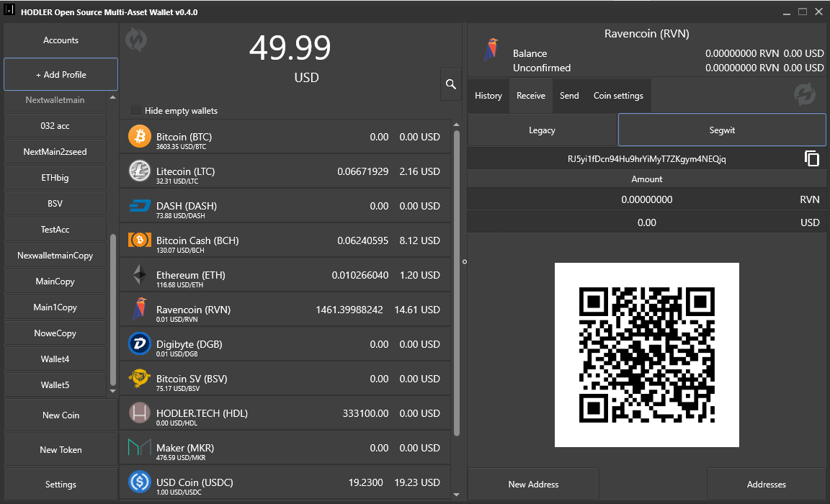830x504 pixels.
Task: Click the Ravencoin 1461.39988242 balance
Action: [349, 310]
